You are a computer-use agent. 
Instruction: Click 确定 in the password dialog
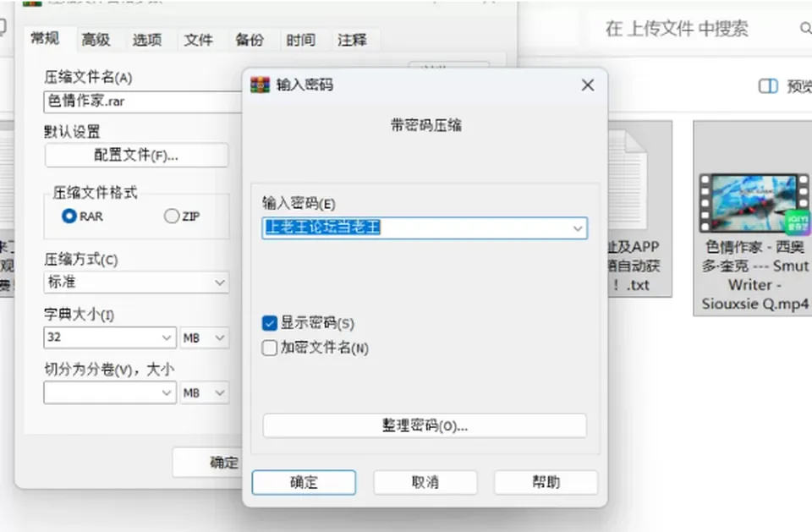pos(304,483)
